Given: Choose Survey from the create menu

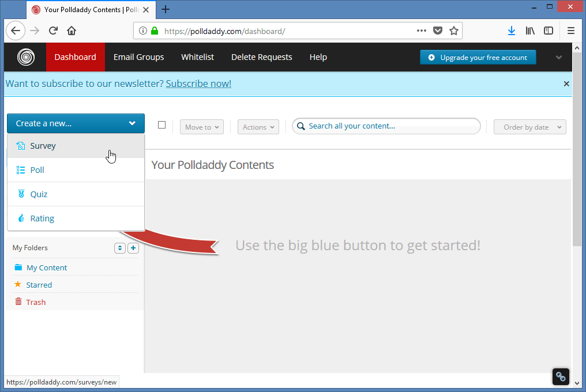Looking at the screenshot, I should 76,146.
